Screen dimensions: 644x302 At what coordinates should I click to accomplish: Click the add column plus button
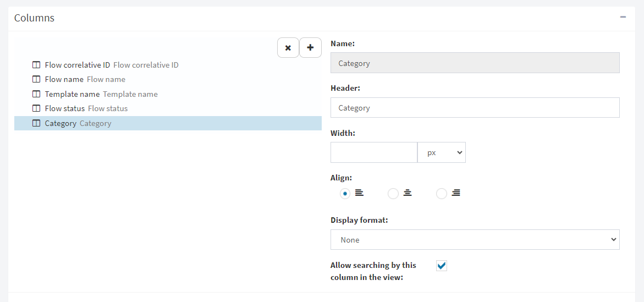310,48
